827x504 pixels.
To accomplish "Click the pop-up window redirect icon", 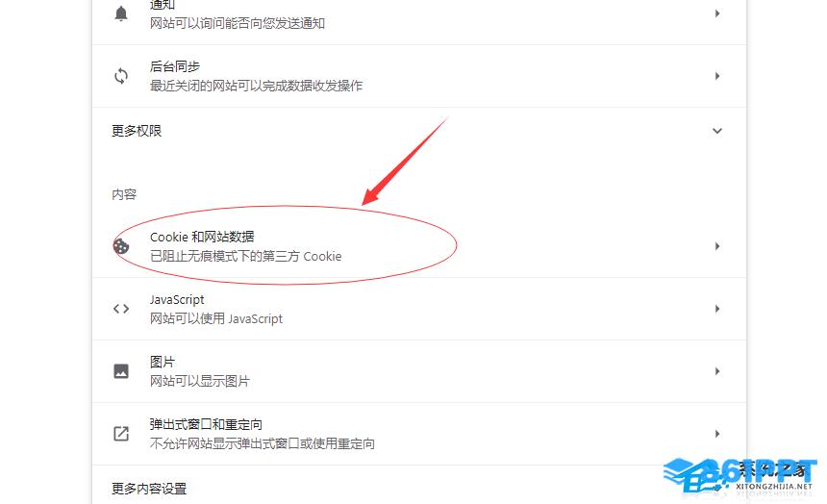I will (121, 434).
